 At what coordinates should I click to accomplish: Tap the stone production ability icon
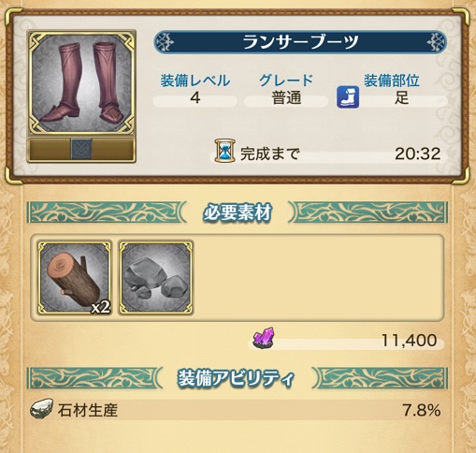click(41, 409)
